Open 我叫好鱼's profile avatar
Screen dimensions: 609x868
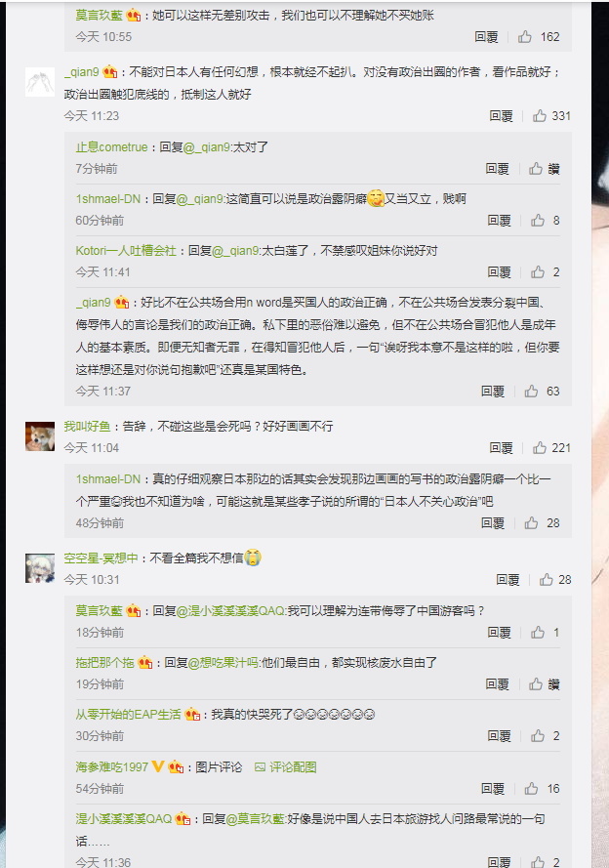[x=40, y=436]
